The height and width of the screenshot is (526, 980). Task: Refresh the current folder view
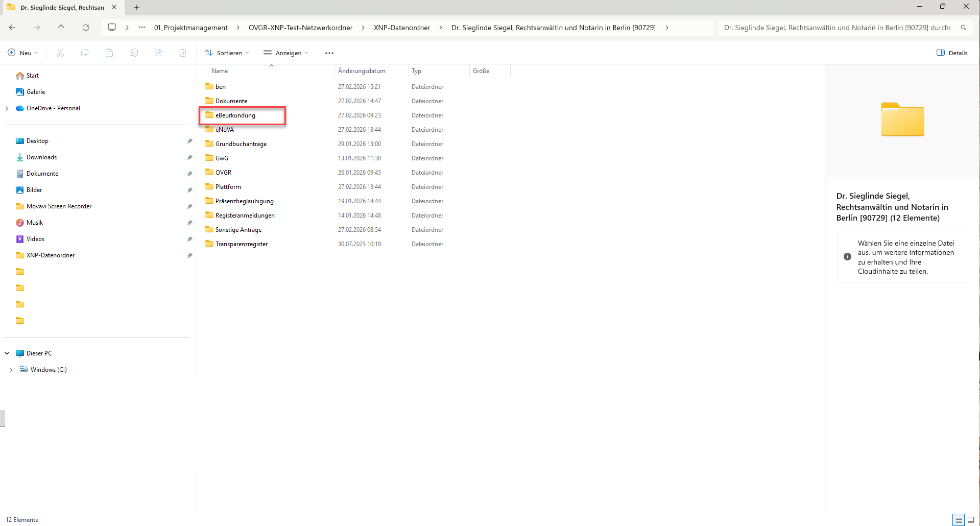click(86, 28)
